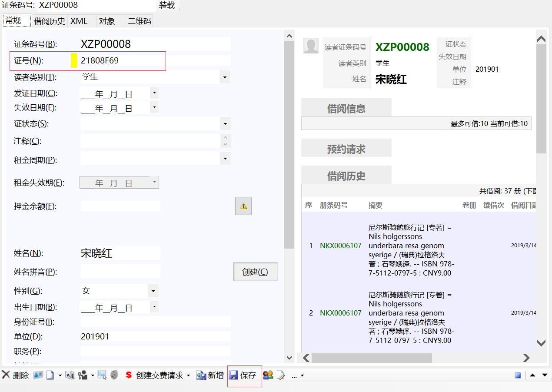
Task: Open the 出生日期 date picker arrow
Action: point(154,307)
